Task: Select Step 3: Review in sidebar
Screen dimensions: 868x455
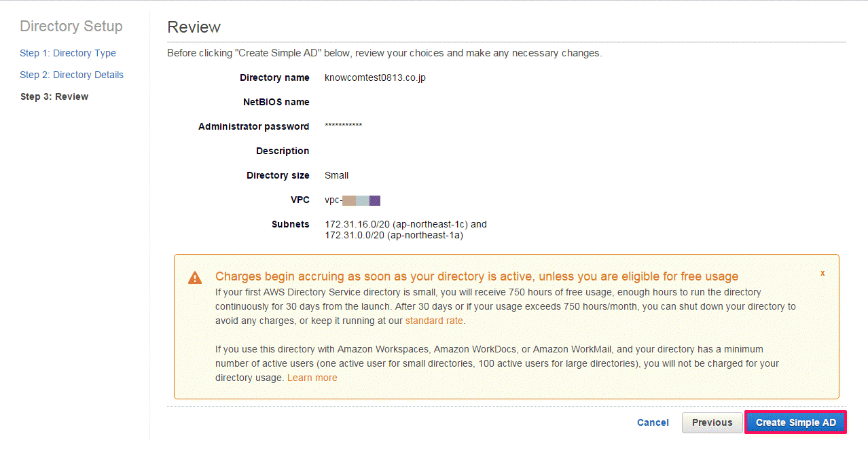Action: (x=54, y=96)
